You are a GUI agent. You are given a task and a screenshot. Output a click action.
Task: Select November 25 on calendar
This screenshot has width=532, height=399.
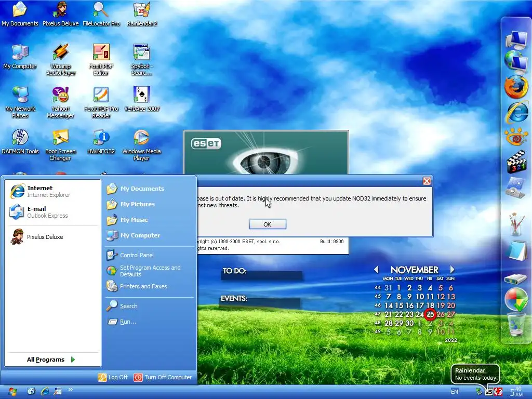pos(430,314)
